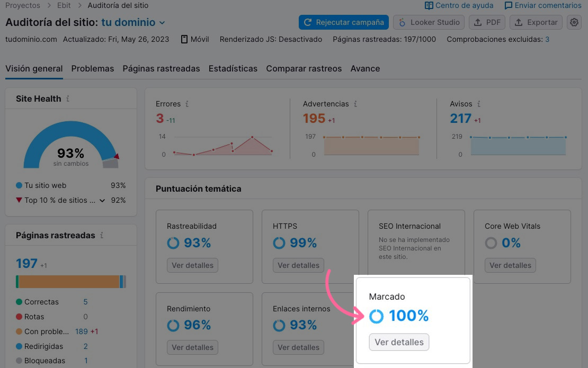
Task: Click the Site Health info icon
Action: pyautogui.click(x=67, y=98)
